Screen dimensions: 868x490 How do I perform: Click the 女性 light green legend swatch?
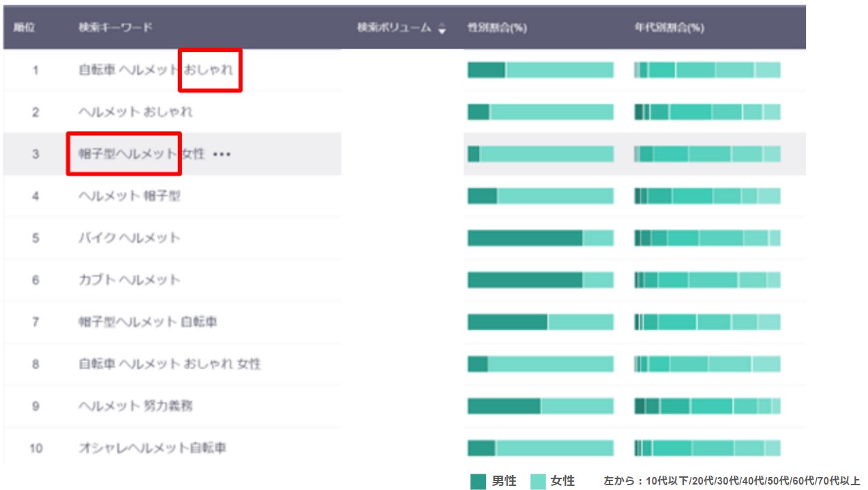tap(538, 481)
